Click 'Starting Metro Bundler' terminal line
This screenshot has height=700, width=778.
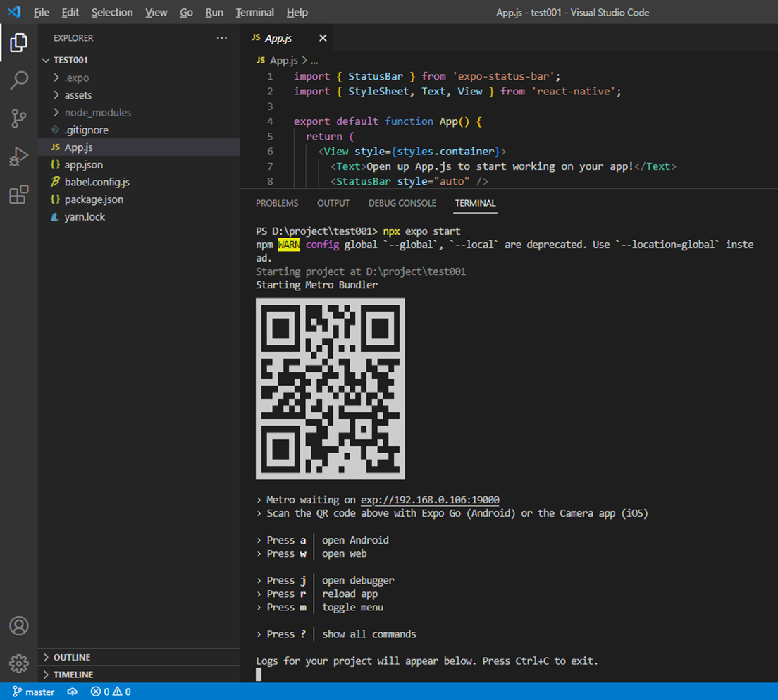tap(316, 285)
